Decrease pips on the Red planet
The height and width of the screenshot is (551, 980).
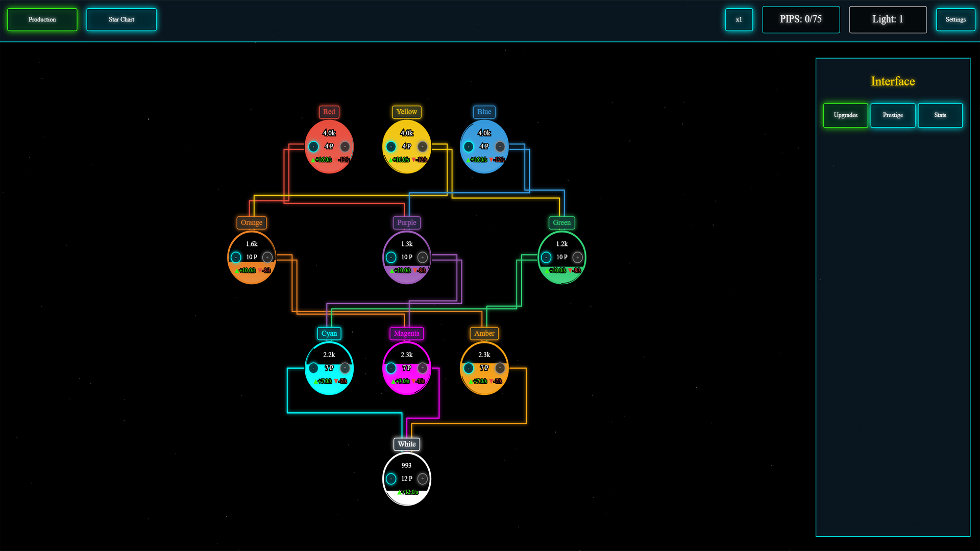(313, 146)
